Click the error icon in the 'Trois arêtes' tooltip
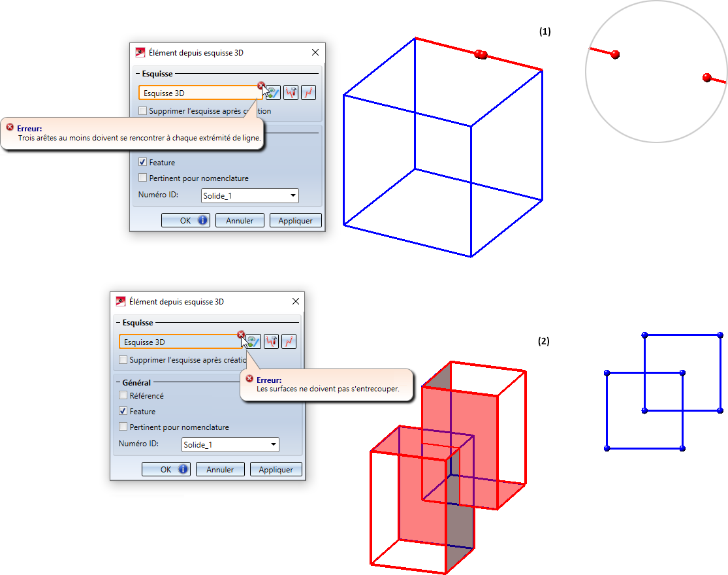 click(x=10, y=127)
